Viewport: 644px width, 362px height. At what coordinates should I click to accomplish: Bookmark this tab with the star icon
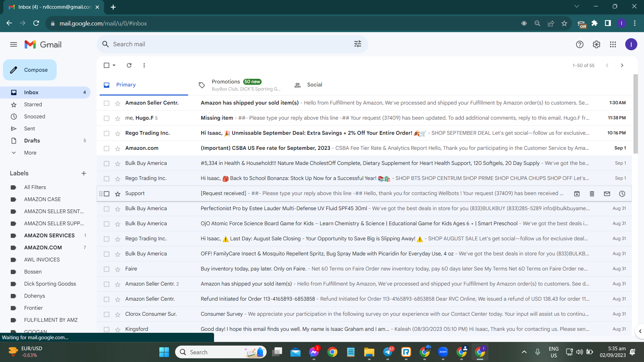point(564,23)
